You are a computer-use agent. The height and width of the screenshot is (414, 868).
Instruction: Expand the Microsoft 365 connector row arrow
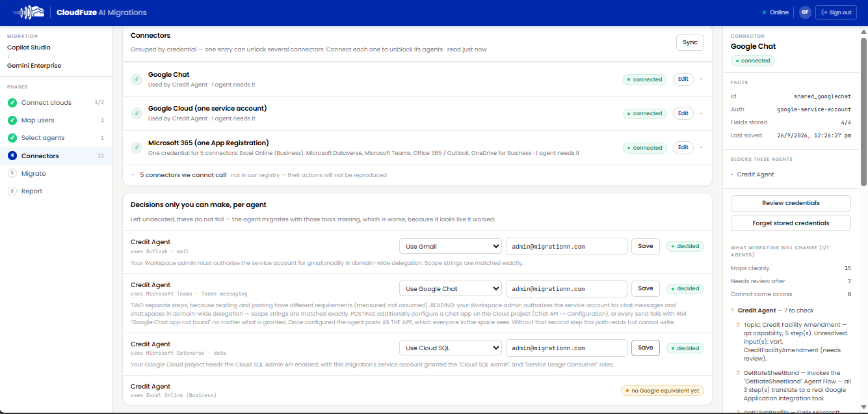click(701, 148)
